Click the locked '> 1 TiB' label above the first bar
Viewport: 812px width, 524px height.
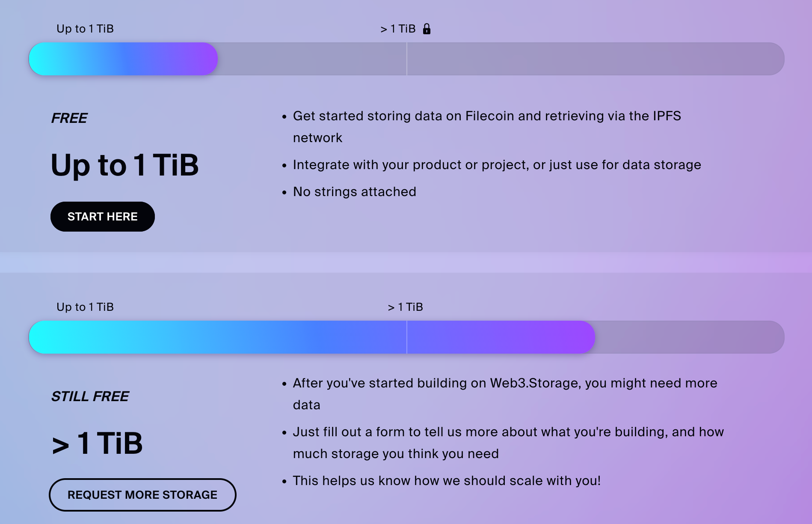(x=398, y=29)
